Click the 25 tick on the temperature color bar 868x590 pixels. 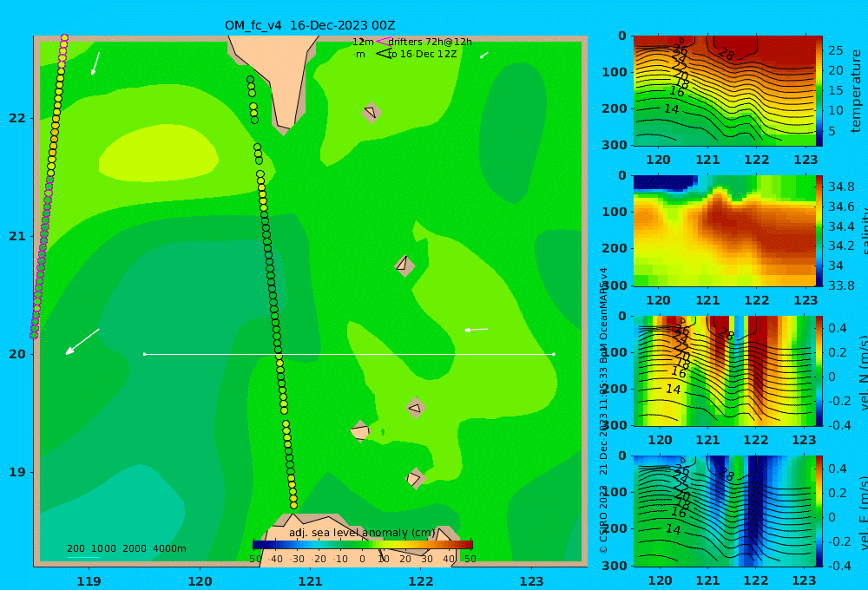(x=836, y=50)
